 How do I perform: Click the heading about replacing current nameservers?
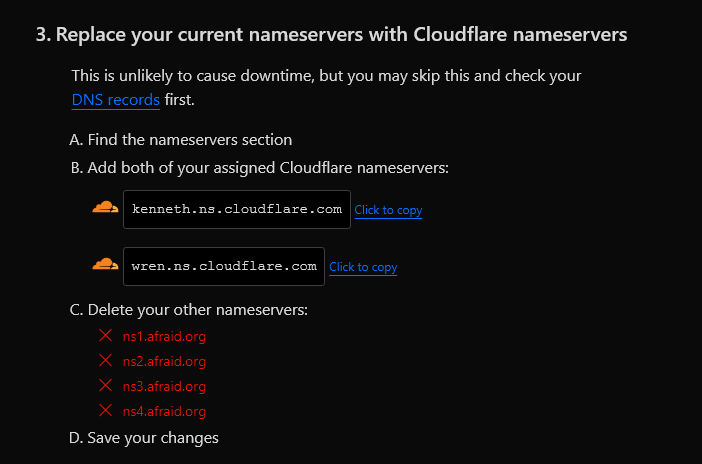click(x=331, y=35)
